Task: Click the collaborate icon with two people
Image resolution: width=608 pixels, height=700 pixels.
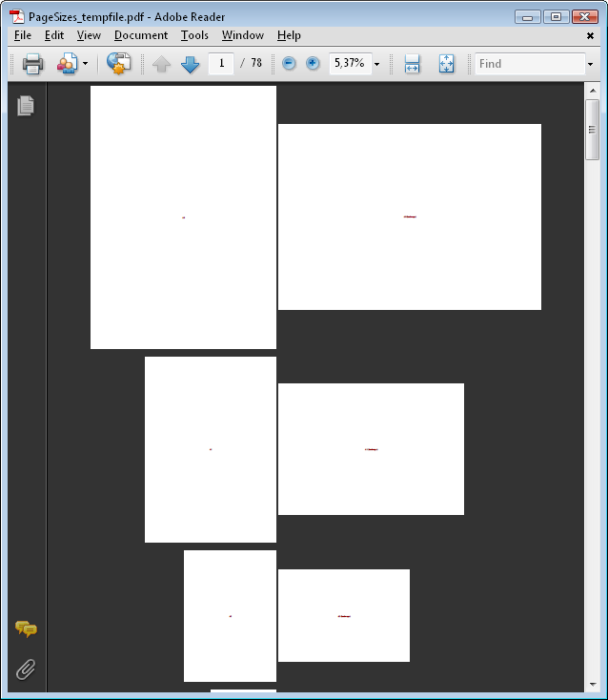Action: coord(67,64)
